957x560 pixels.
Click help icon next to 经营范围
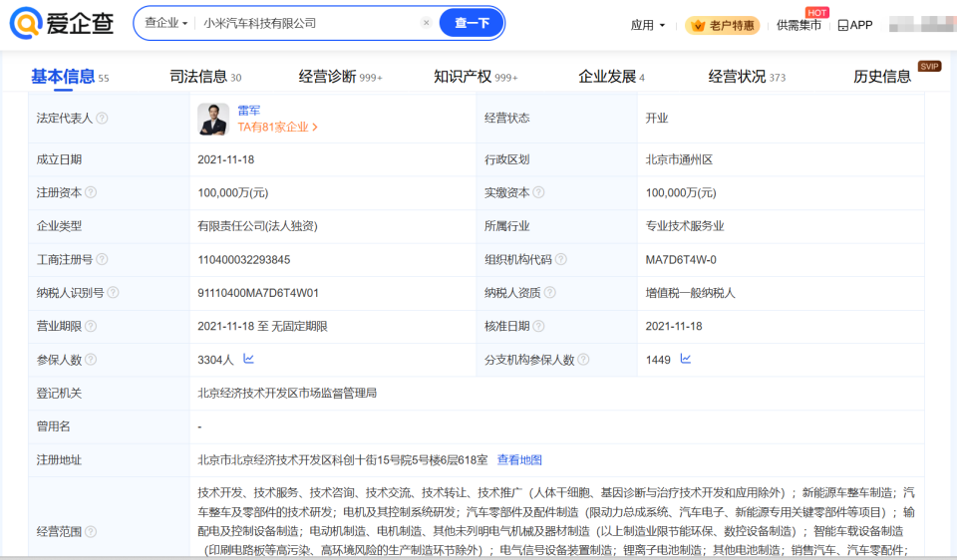point(92,532)
